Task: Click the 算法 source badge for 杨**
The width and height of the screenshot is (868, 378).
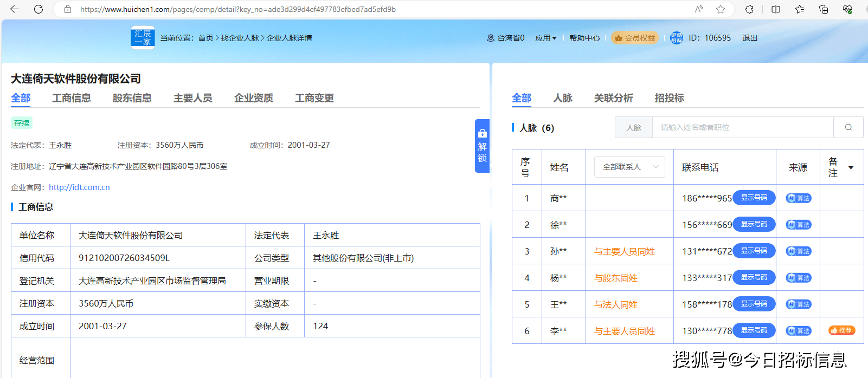Action: 799,278
